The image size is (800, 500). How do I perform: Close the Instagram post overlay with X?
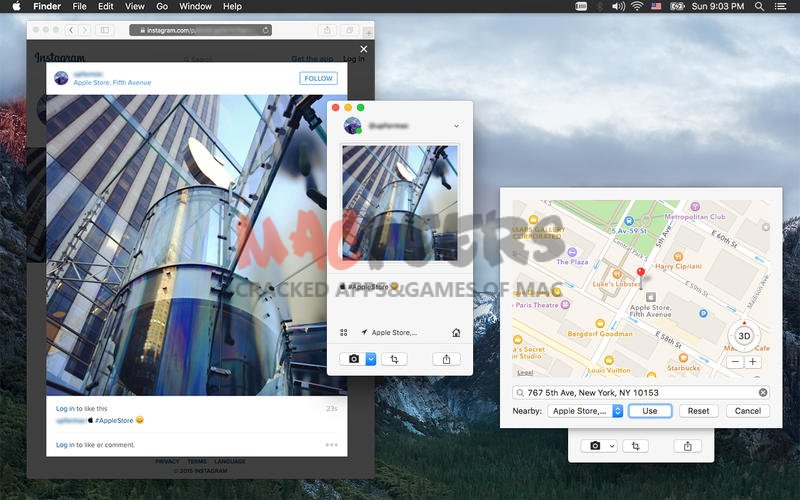coord(363,48)
